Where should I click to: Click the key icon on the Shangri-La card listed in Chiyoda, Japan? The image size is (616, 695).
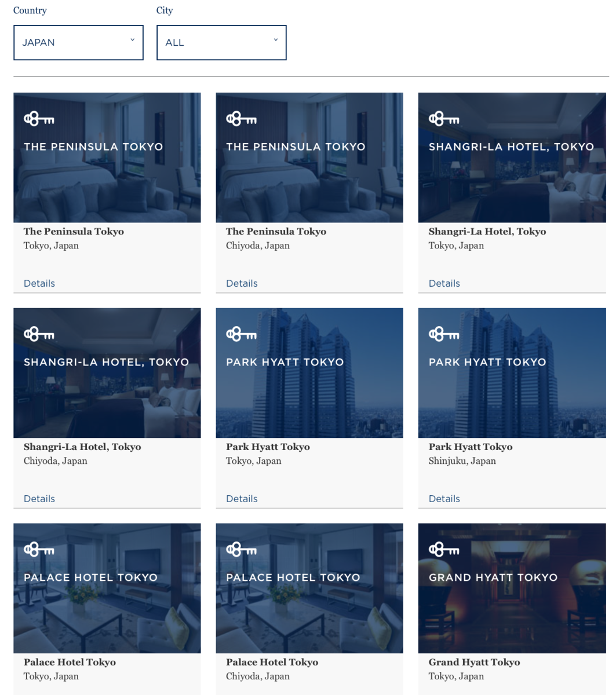click(x=39, y=335)
